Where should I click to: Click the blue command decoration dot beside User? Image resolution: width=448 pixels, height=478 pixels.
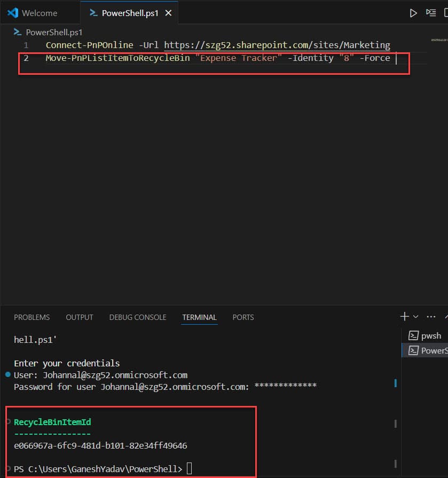pos(8,374)
